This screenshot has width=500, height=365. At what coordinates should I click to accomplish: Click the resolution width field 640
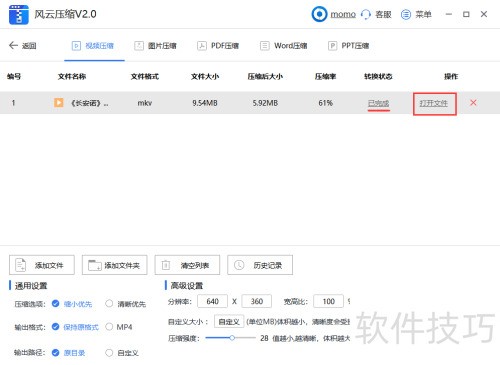pos(212,301)
